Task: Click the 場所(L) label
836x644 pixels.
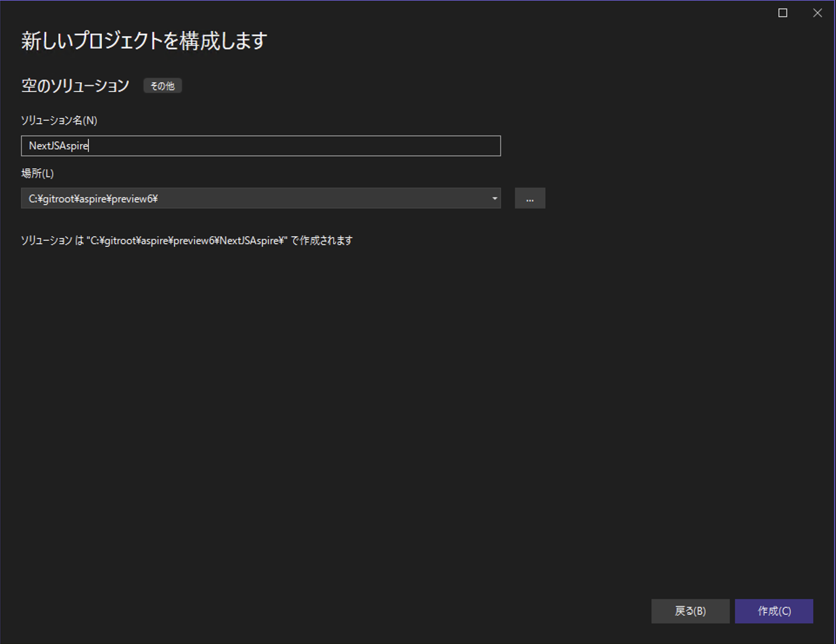Action: point(37,173)
